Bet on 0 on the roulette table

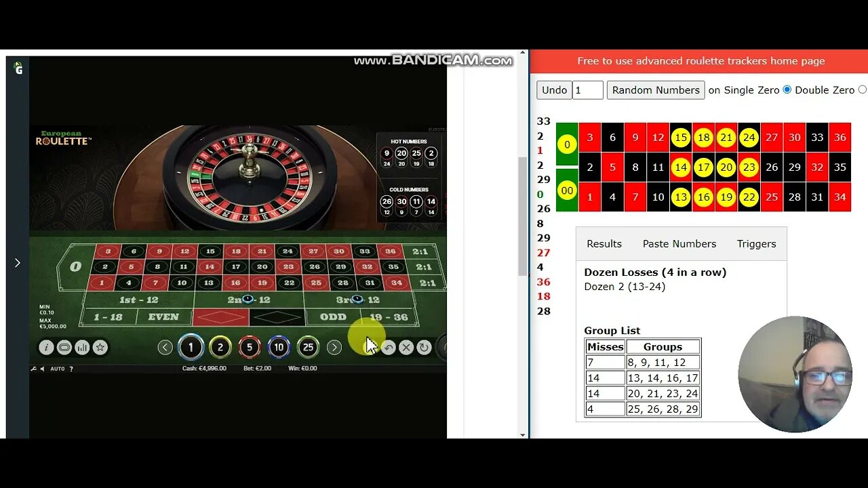(x=75, y=267)
